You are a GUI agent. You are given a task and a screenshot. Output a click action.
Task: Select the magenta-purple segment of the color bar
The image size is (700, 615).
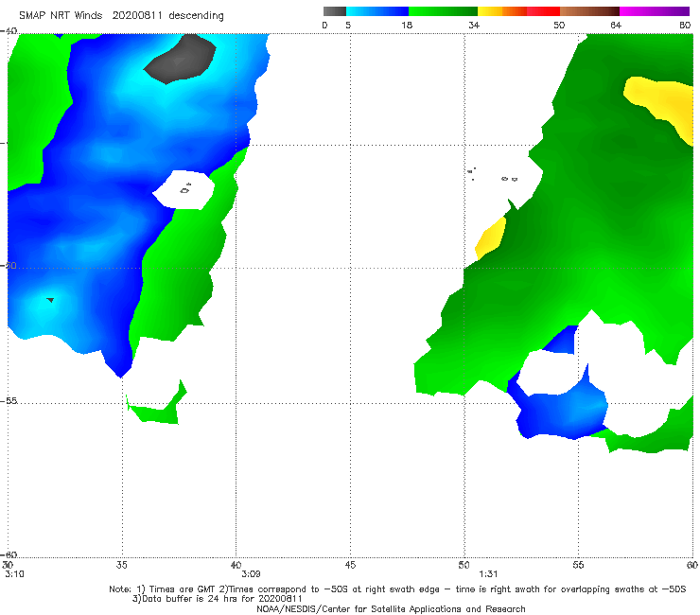(655, 11)
